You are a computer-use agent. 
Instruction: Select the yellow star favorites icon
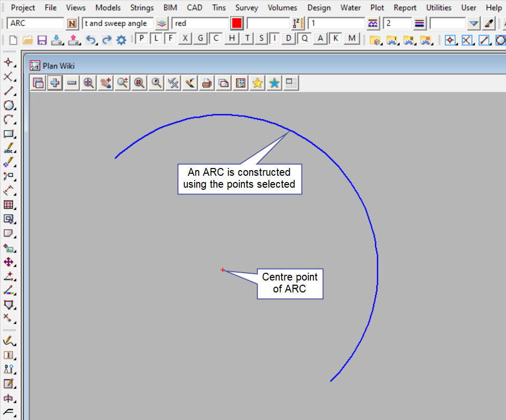(x=257, y=83)
